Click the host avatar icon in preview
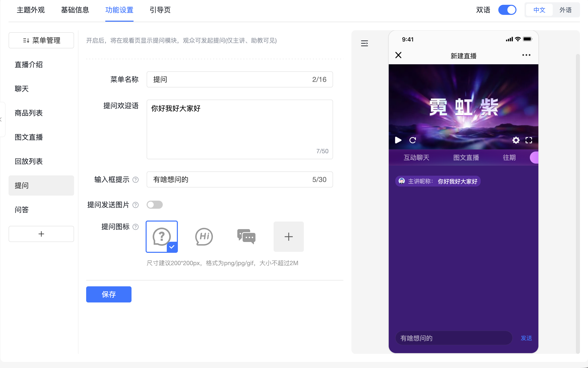 tap(402, 181)
